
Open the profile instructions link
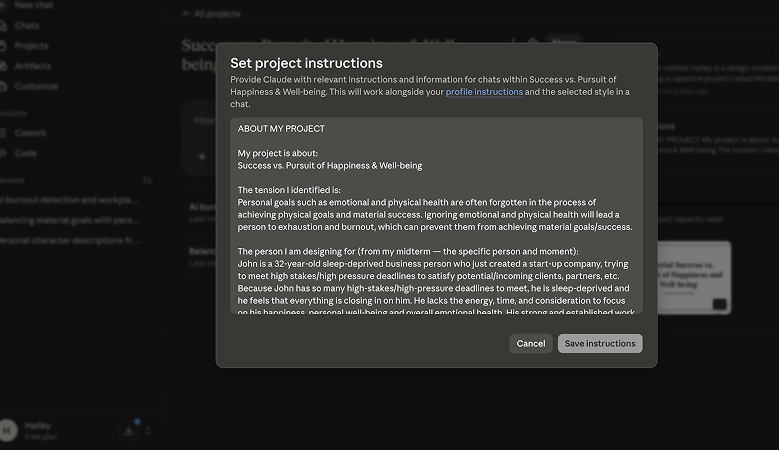pyautogui.click(x=484, y=92)
